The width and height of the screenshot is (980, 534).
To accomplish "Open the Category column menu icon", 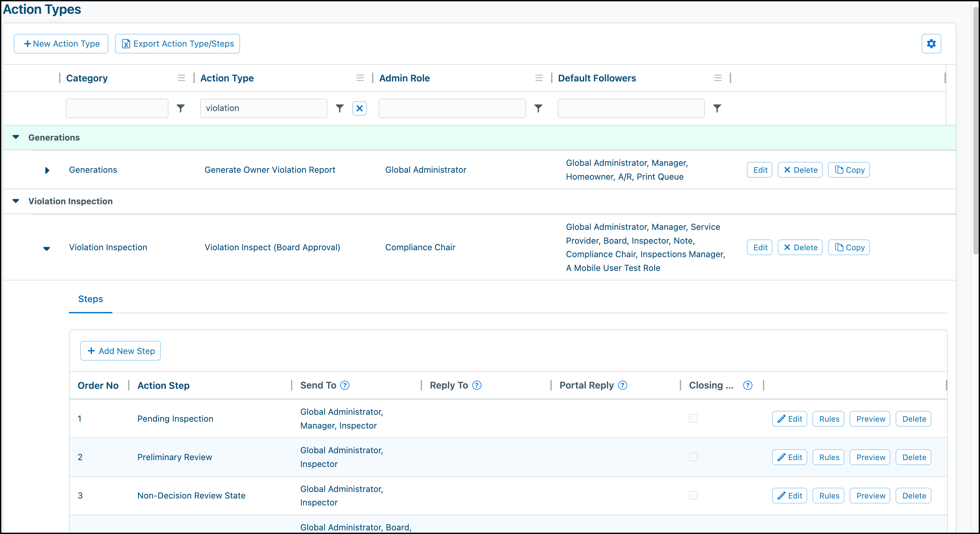I will [x=182, y=78].
